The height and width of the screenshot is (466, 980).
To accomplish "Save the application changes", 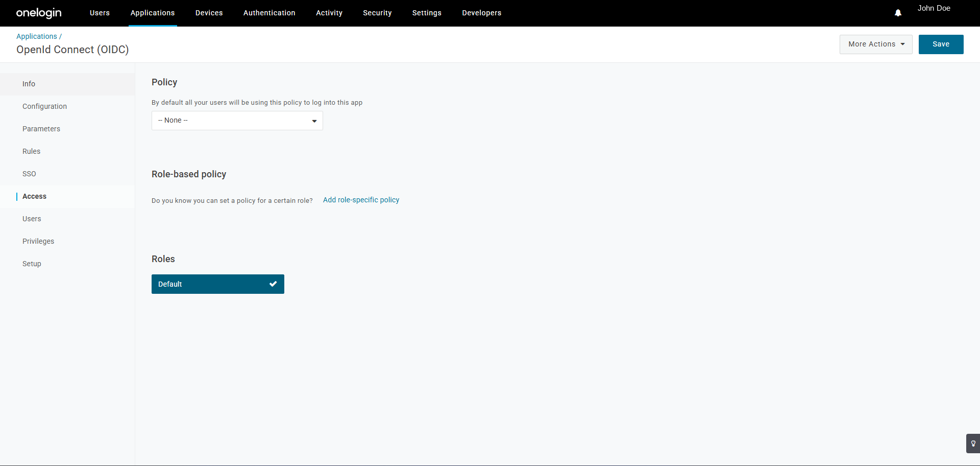I will [x=941, y=44].
